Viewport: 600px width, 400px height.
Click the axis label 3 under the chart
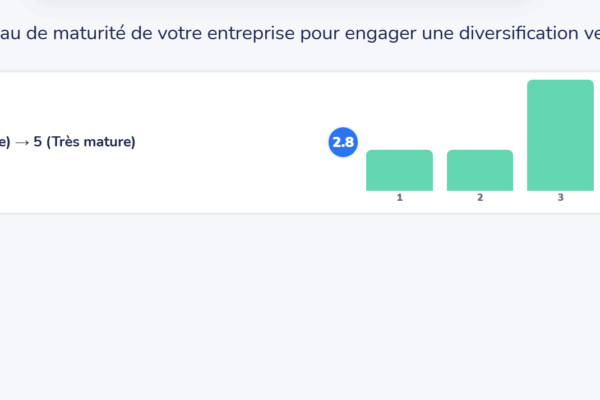[x=560, y=198]
